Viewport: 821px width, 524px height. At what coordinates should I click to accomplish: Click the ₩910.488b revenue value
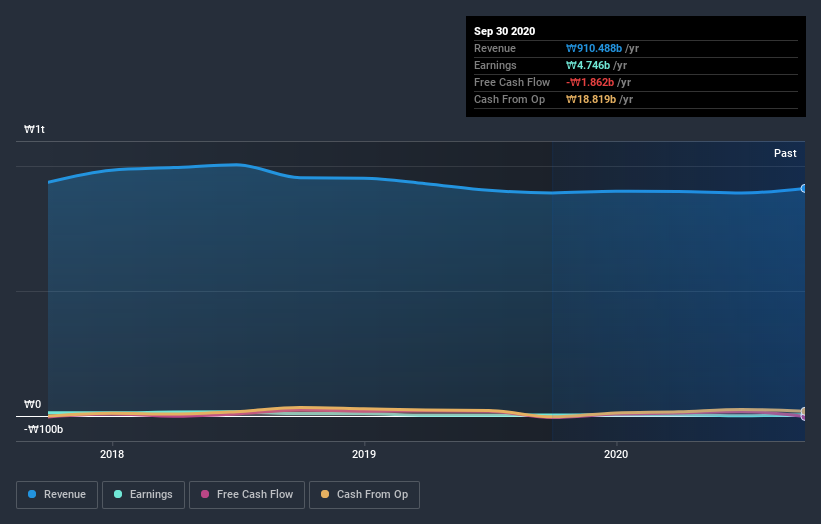(x=594, y=48)
